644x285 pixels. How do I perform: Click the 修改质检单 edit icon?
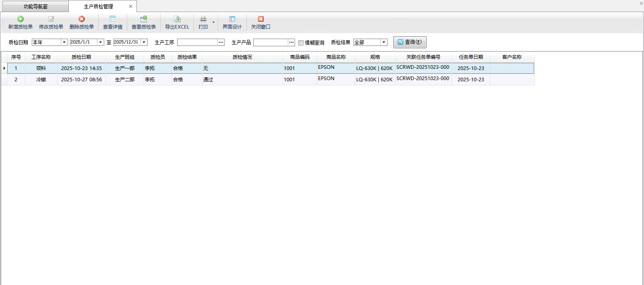[x=51, y=19]
